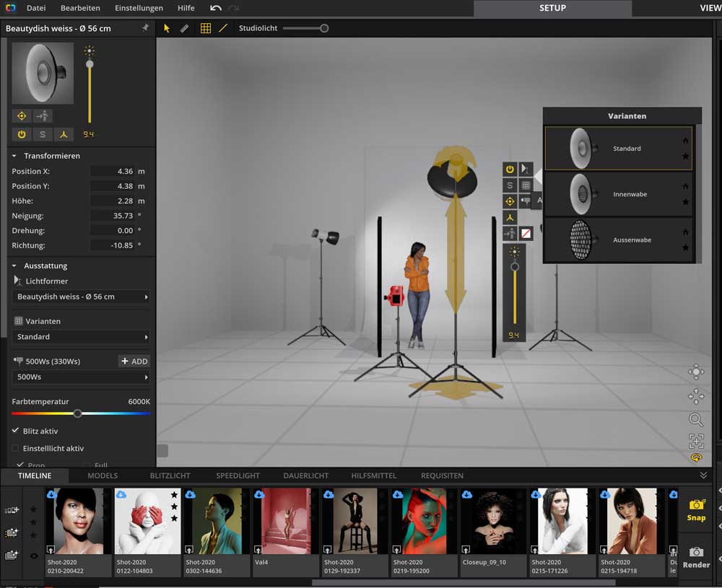Select the Innenwabe variant
Image resolution: width=722 pixels, height=588 pixels.
[618, 194]
